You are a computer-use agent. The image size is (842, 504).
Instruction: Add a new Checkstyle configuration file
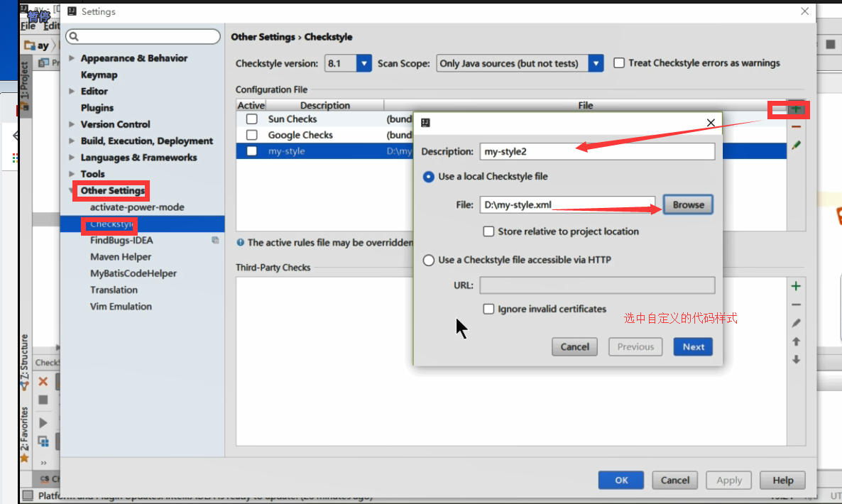click(796, 109)
